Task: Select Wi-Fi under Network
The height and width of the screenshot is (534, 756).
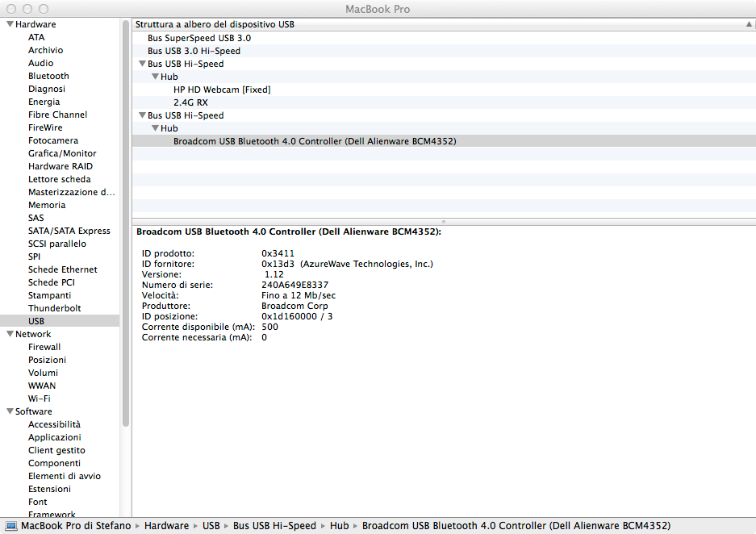Action: click(x=40, y=398)
